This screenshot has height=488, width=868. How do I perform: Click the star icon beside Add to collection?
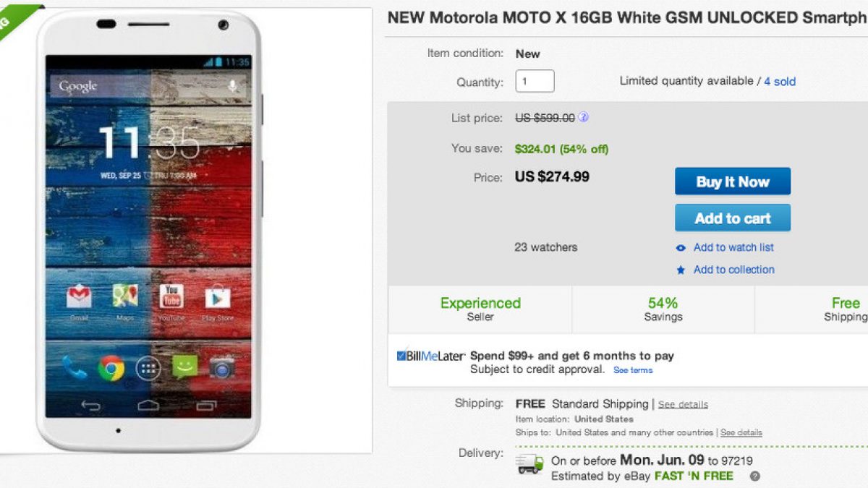point(681,270)
